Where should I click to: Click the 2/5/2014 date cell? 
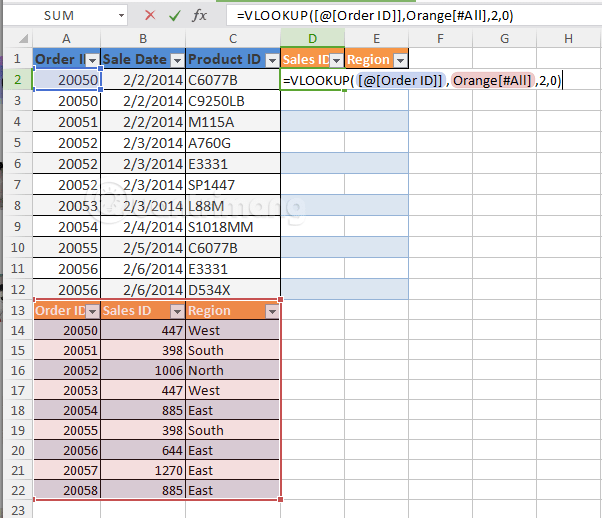pos(143,248)
